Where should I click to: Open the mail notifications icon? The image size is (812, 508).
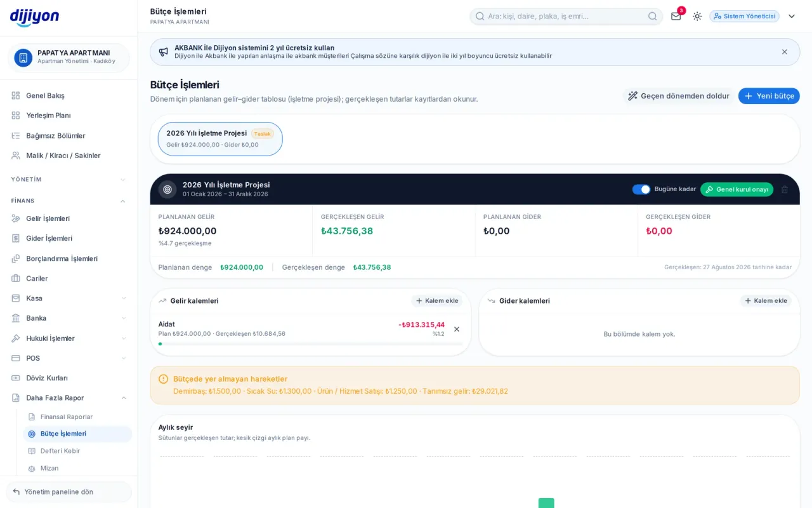676,16
